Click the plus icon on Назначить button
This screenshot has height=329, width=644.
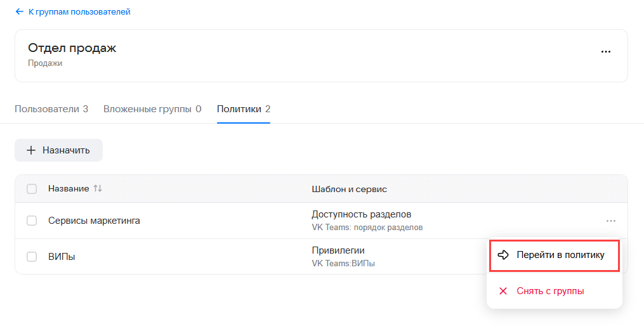[x=31, y=150]
